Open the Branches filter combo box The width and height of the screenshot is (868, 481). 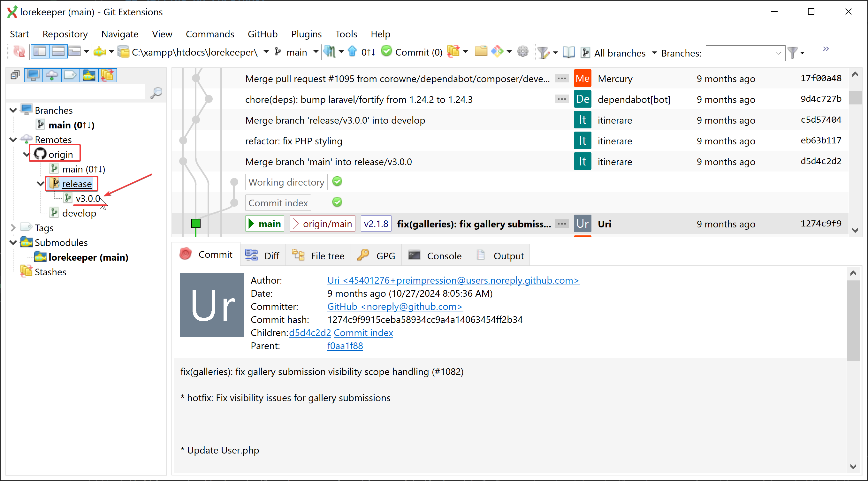745,53
